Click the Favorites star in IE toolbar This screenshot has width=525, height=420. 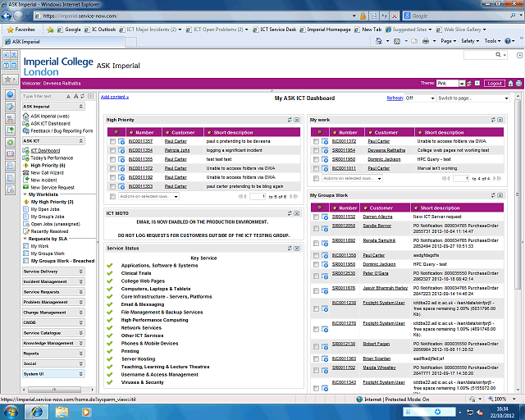pos(10,29)
